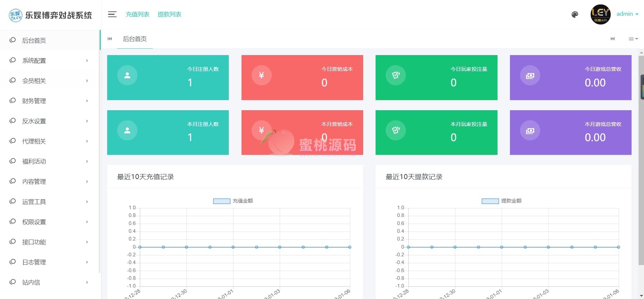This screenshot has width=644, height=299.
Task: Open the theme color palette icon
Action: tap(575, 14)
